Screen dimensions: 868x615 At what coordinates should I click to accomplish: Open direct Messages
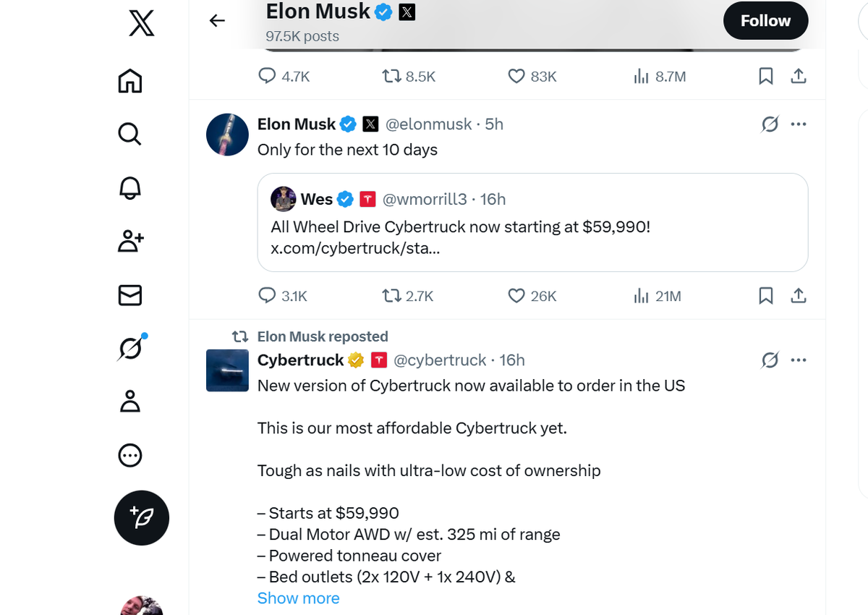point(129,294)
